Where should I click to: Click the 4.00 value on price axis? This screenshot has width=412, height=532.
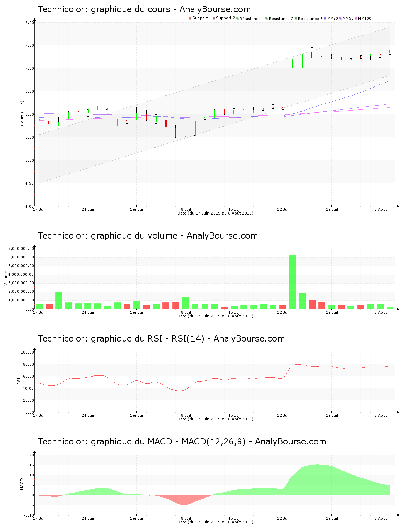pos(30,207)
